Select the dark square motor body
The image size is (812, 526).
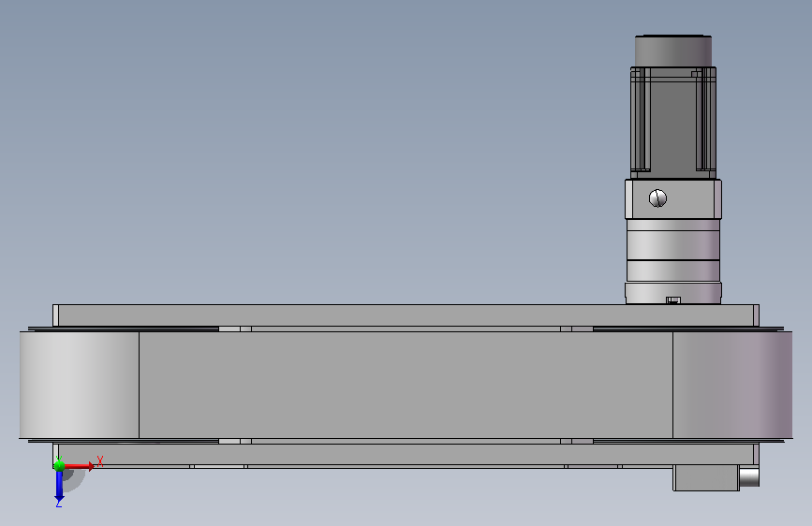click(673, 123)
